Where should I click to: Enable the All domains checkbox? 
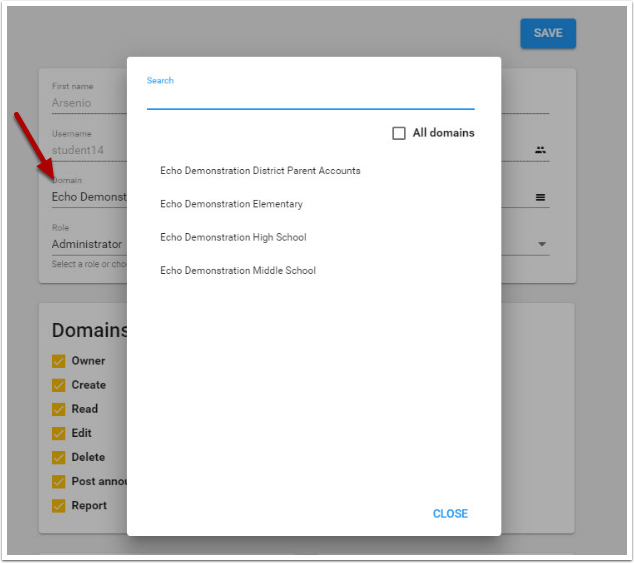(399, 133)
